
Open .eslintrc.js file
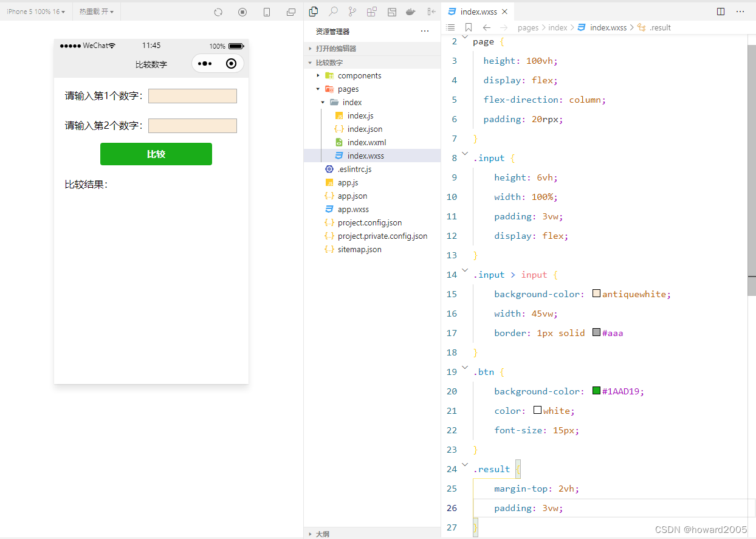(x=372, y=170)
